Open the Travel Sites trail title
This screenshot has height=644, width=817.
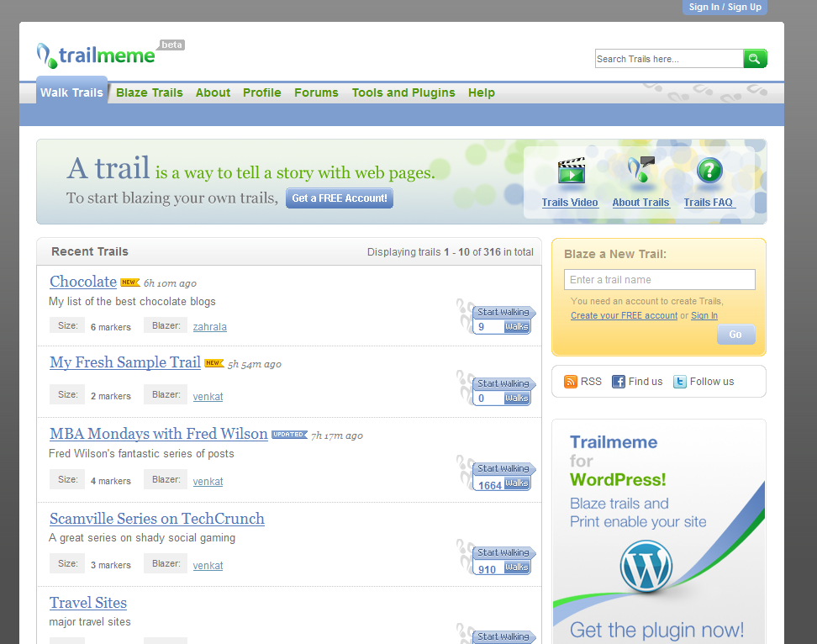click(88, 603)
